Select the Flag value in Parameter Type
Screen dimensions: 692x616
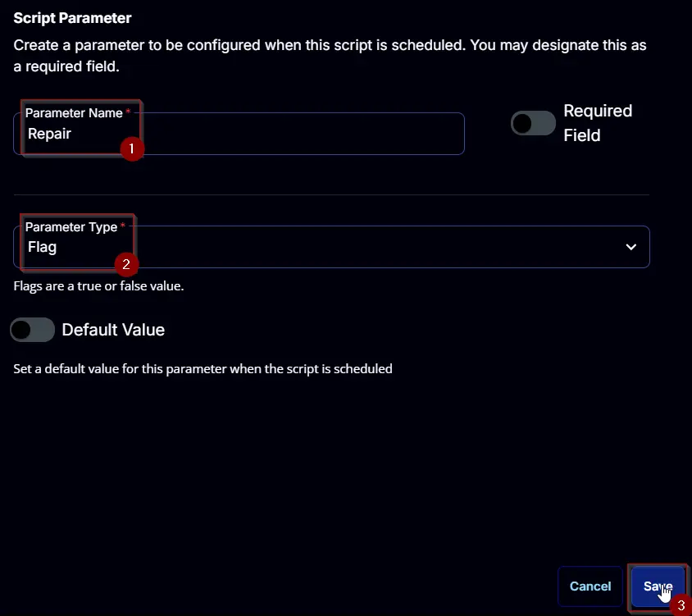(x=42, y=247)
